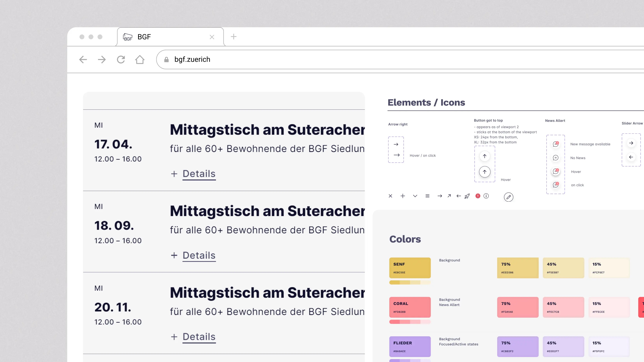
Task: Select the SENF #E8C55E color swatch
Action: [410, 268]
